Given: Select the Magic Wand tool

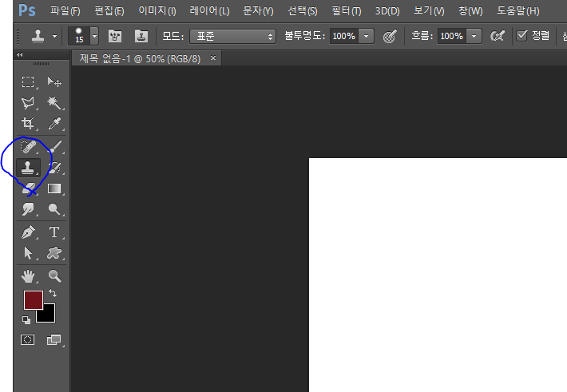Looking at the screenshot, I should [x=54, y=103].
